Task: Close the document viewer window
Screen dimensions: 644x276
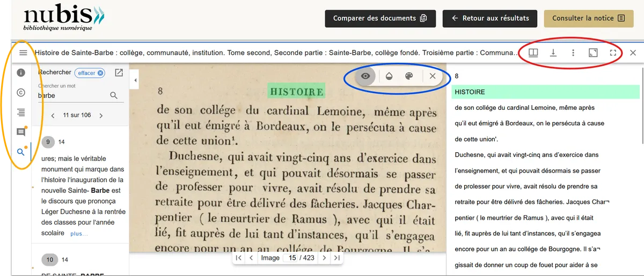Action: tap(633, 53)
